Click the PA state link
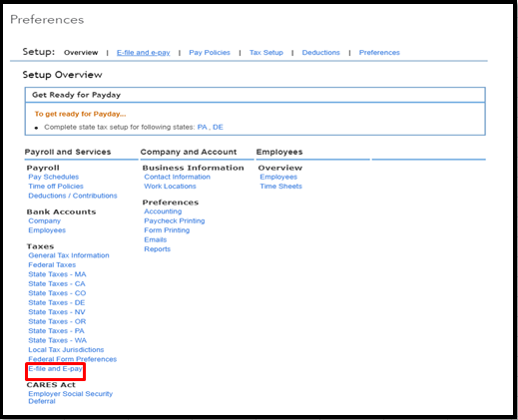 pyautogui.click(x=202, y=127)
